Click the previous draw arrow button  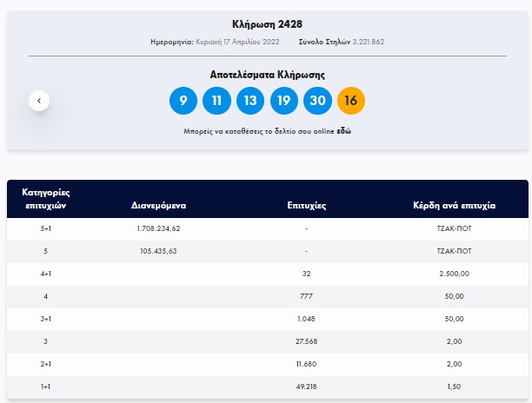(39, 101)
